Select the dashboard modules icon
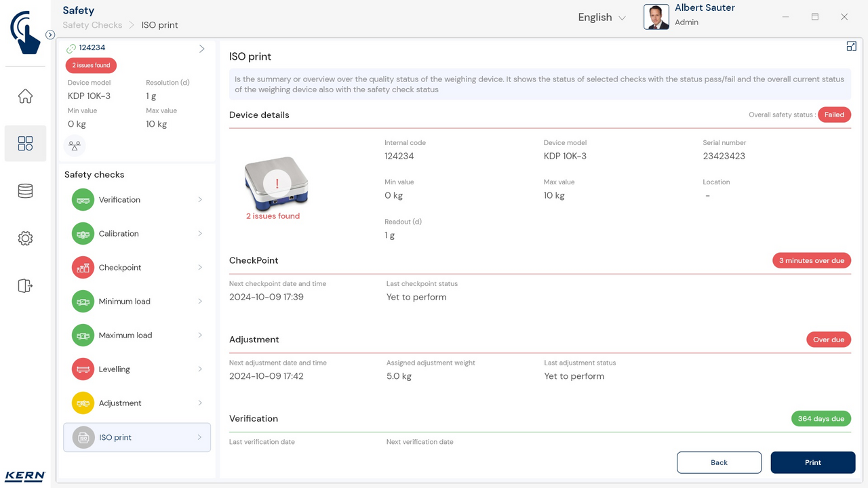 [25, 144]
